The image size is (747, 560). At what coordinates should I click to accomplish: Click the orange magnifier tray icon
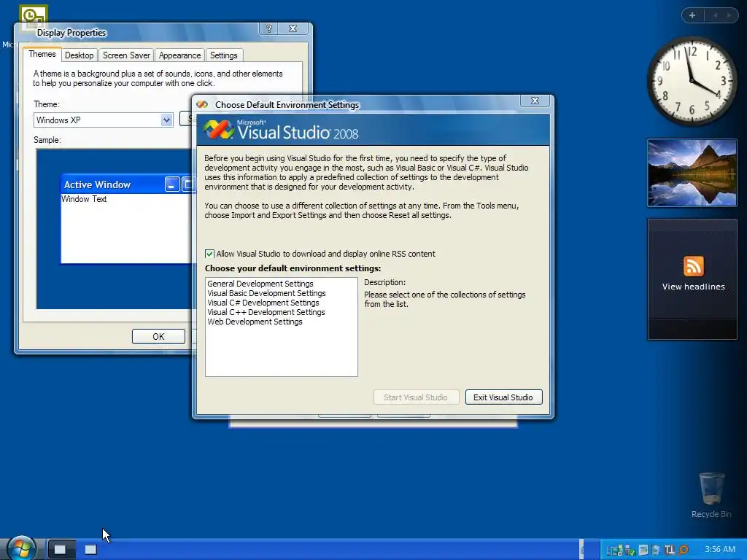click(683, 550)
